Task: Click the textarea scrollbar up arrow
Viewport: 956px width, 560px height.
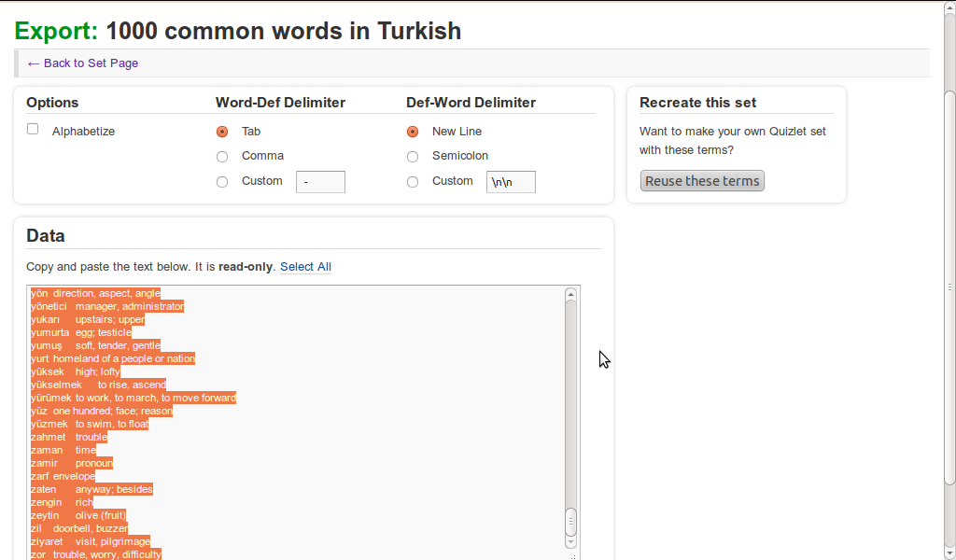Action: click(569, 292)
